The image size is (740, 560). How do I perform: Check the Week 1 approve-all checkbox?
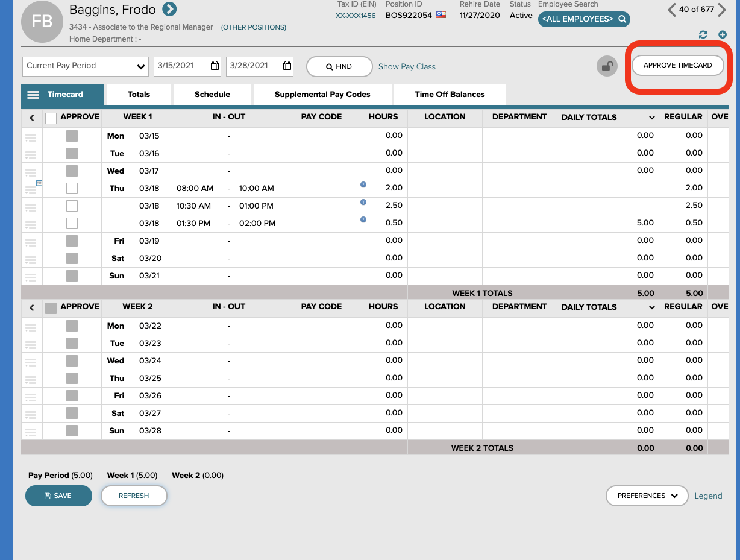[51, 118]
